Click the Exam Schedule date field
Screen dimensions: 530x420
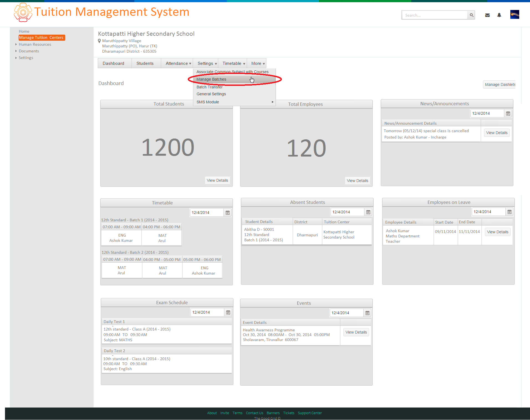click(207, 313)
